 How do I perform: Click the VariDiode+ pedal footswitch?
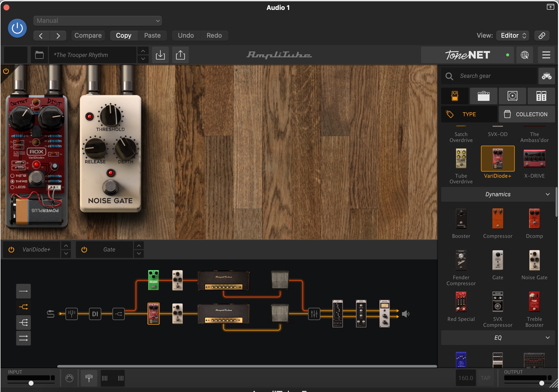click(x=37, y=178)
